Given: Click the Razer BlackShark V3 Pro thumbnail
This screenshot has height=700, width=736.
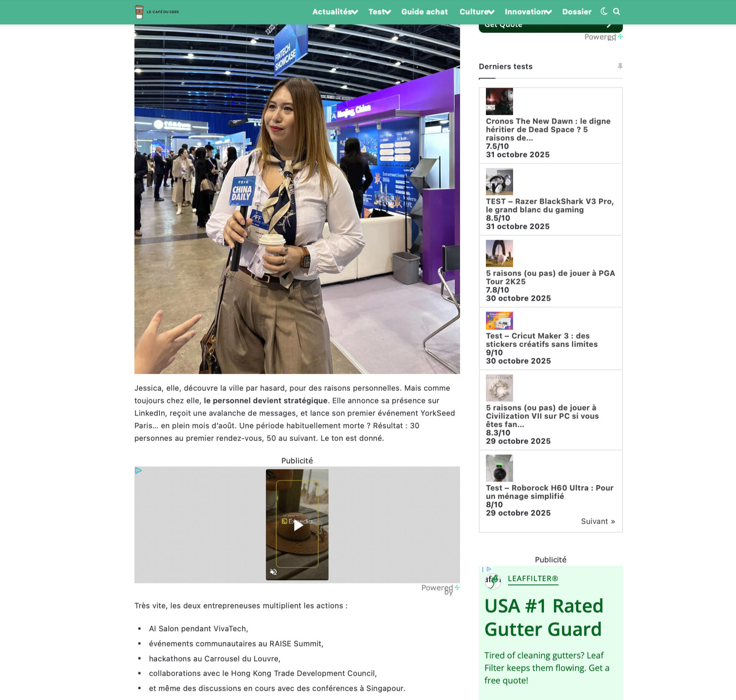Looking at the screenshot, I should (499, 182).
